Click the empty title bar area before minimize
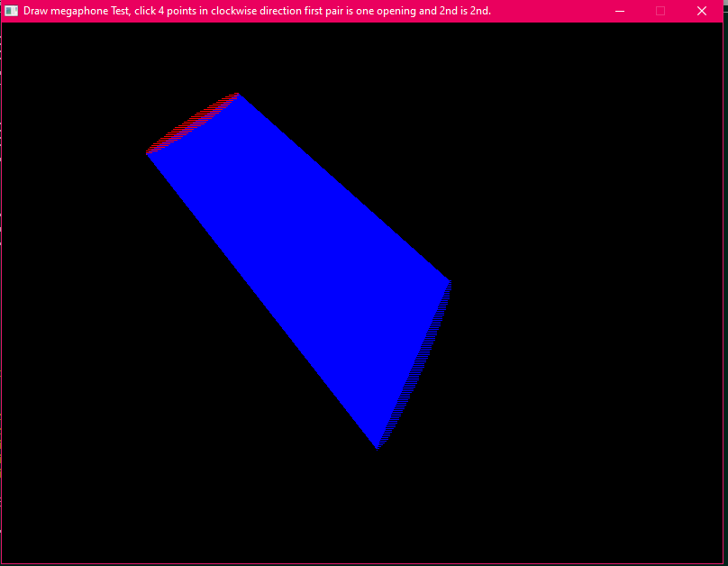Image resolution: width=728 pixels, height=566 pixels. (x=550, y=11)
